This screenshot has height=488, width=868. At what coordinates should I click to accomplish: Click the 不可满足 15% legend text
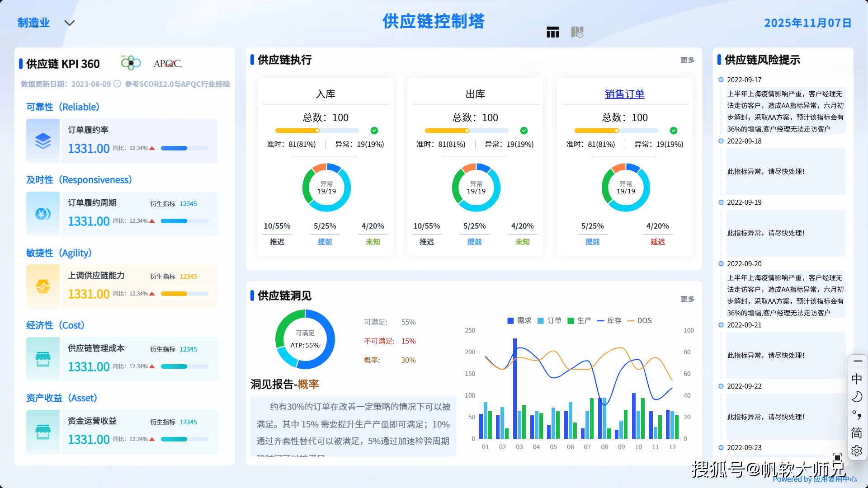(390, 341)
